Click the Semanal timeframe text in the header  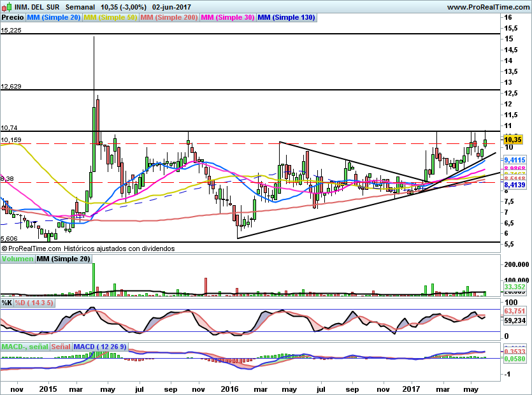(x=79, y=7)
